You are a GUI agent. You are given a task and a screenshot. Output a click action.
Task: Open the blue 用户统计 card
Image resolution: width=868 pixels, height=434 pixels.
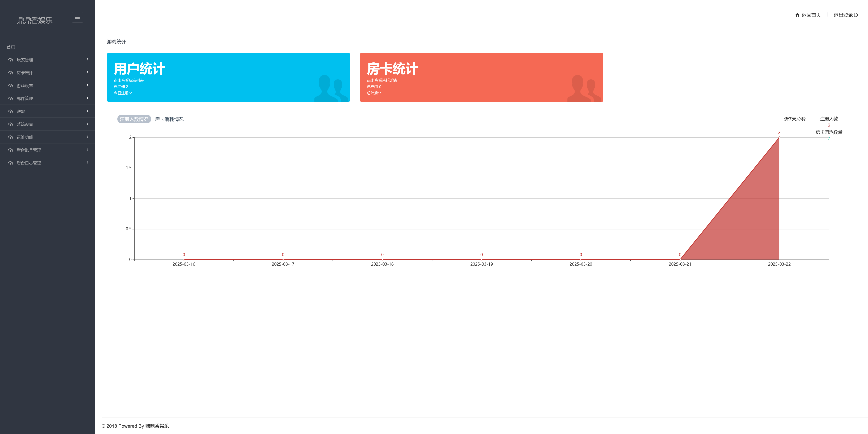pyautogui.click(x=228, y=77)
